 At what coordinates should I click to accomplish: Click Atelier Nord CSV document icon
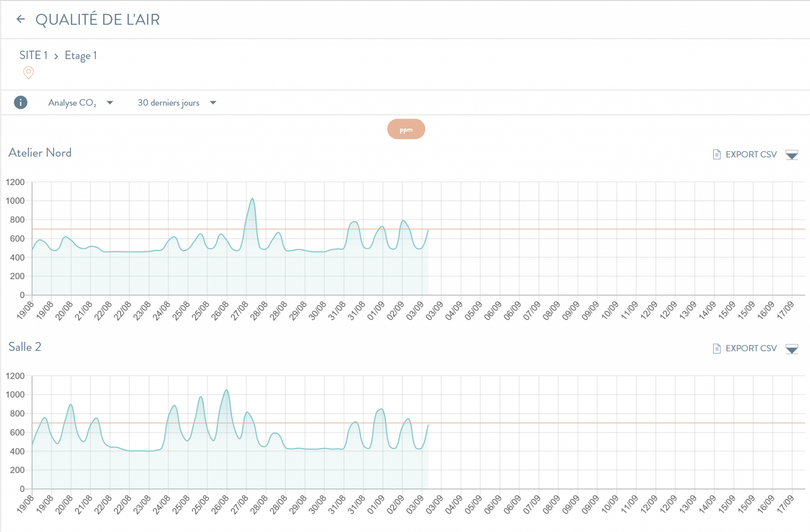pos(716,154)
